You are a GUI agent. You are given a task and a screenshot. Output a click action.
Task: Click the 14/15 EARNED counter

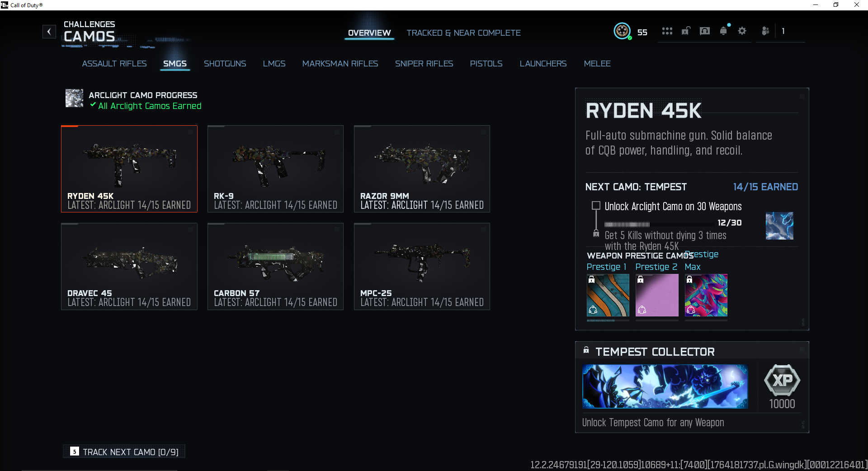coord(765,187)
